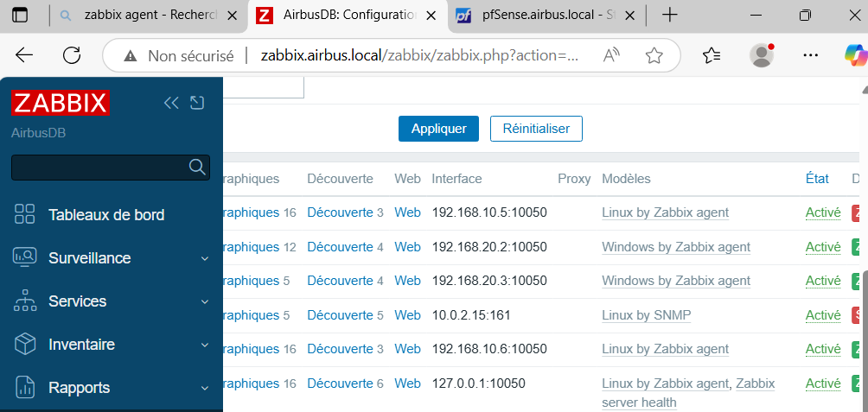This screenshot has width=868, height=412.
Task: Click the Rapports chart icon
Action: click(x=25, y=388)
